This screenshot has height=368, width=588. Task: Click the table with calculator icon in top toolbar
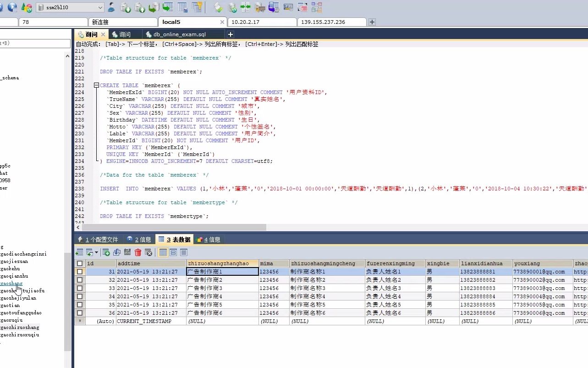(182, 7)
